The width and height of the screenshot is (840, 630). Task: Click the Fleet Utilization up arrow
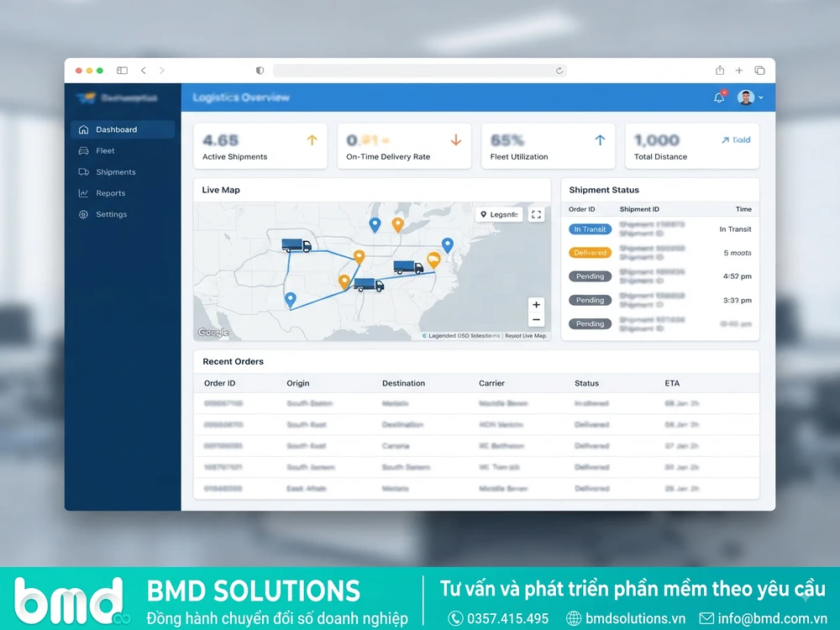(x=600, y=140)
